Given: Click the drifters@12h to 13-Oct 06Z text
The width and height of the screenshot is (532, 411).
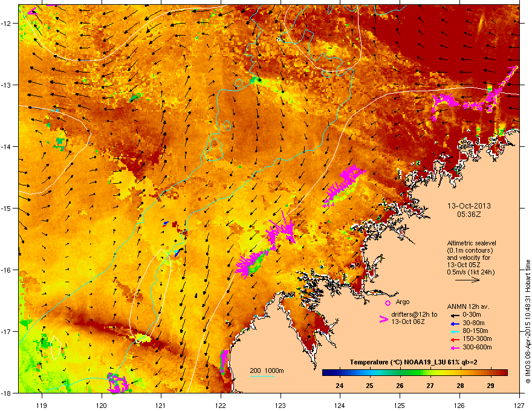Looking at the screenshot, I should [x=414, y=318].
